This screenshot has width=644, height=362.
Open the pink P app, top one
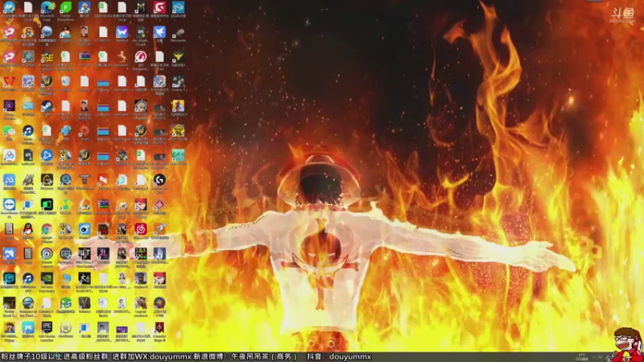tap(9, 32)
